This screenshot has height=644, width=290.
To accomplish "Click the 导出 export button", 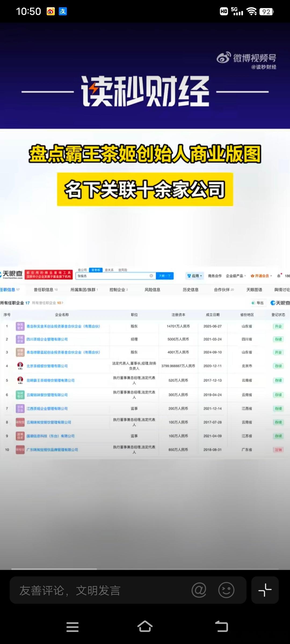I will coord(258,303).
